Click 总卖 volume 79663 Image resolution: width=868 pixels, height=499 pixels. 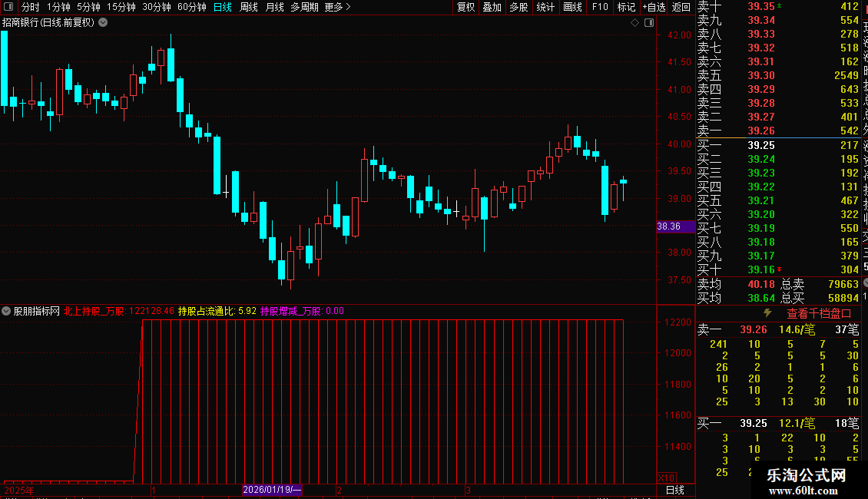843,284
